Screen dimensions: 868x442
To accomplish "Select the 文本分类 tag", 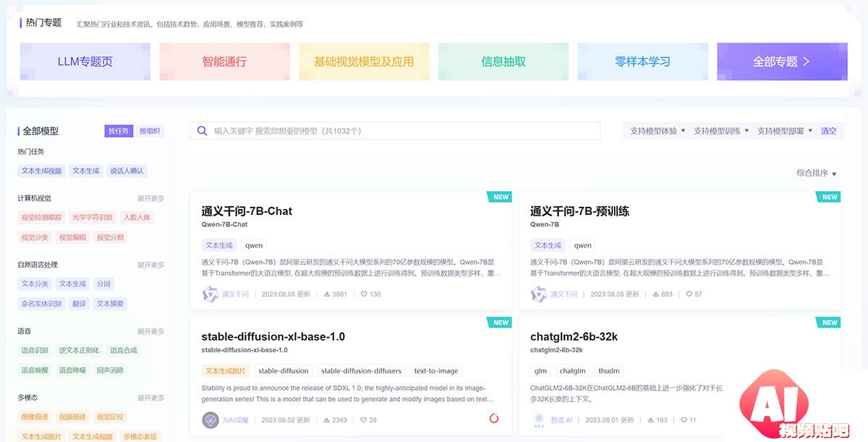I will [35, 284].
